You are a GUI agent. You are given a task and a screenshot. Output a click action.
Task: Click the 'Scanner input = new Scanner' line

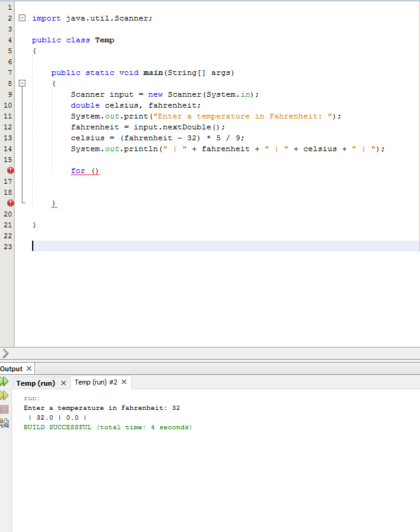click(x=165, y=94)
